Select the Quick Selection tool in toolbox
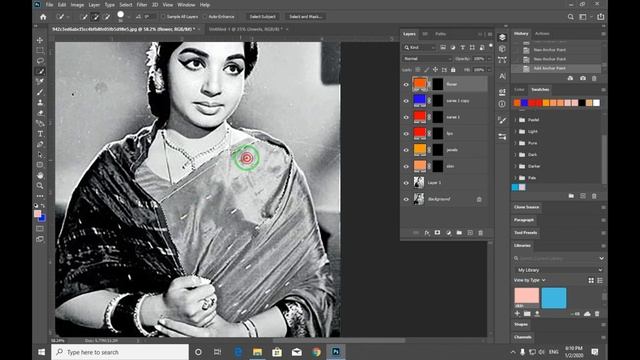This screenshot has width=640, height=360. click(x=40, y=71)
